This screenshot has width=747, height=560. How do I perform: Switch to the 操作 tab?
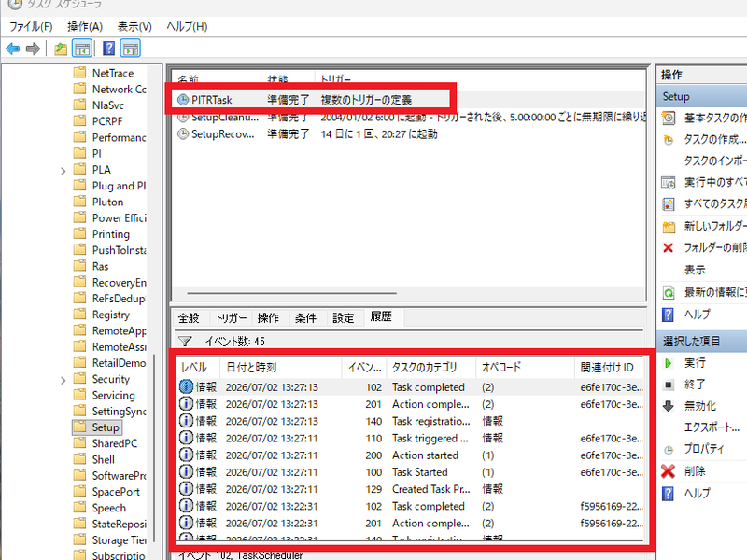[268, 317]
